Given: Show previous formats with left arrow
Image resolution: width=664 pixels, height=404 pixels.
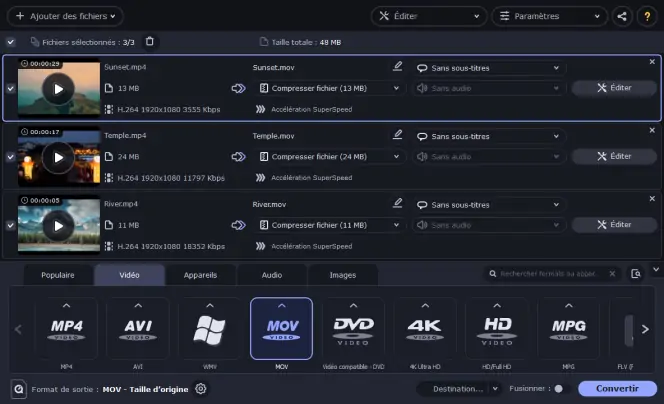Looking at the screenshot, I should 18,329.
